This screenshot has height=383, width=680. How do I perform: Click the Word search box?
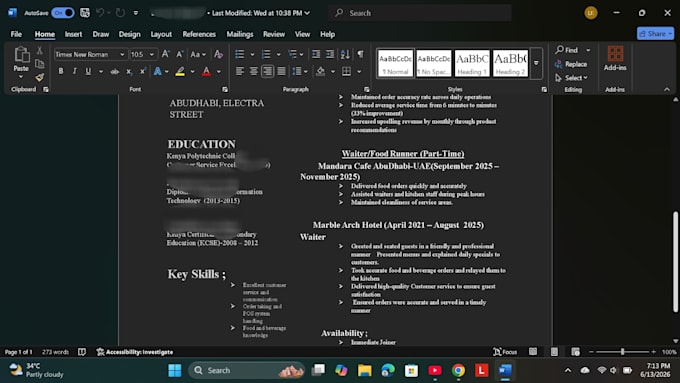420,13
